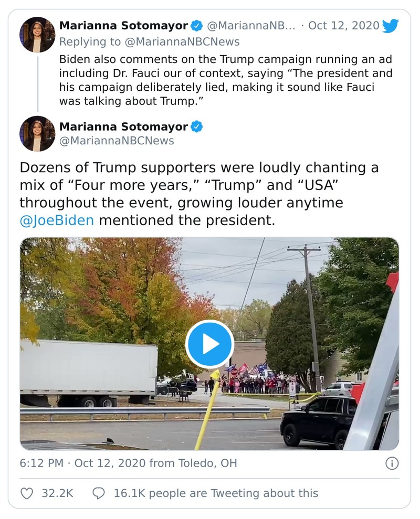The image size is (420, 519).
Task: View "16.1K people are Tweeting about this"
Action: pos(216,493)
